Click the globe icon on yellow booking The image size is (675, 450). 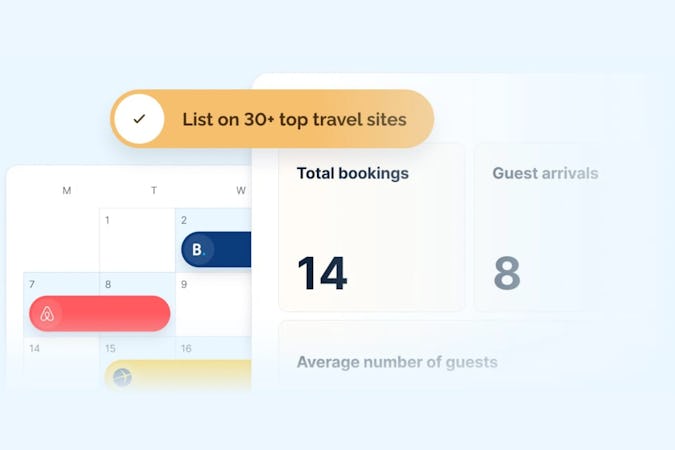tap(122, 378)
